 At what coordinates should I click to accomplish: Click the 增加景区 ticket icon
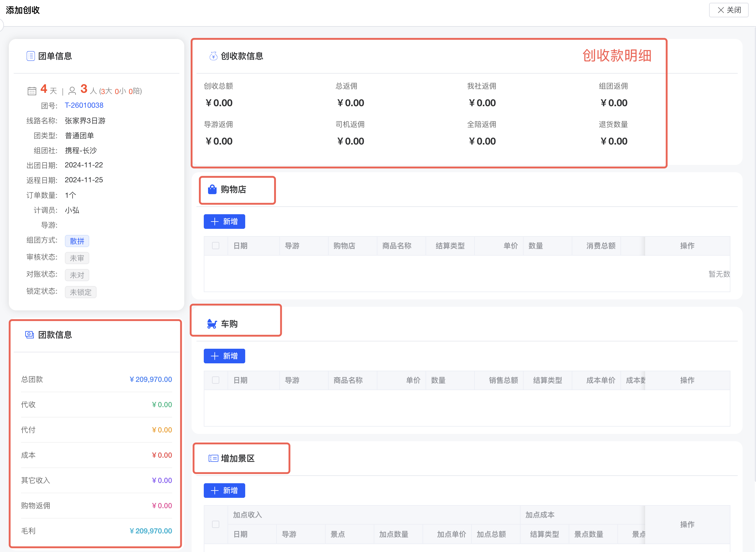[x=213, y=458]
